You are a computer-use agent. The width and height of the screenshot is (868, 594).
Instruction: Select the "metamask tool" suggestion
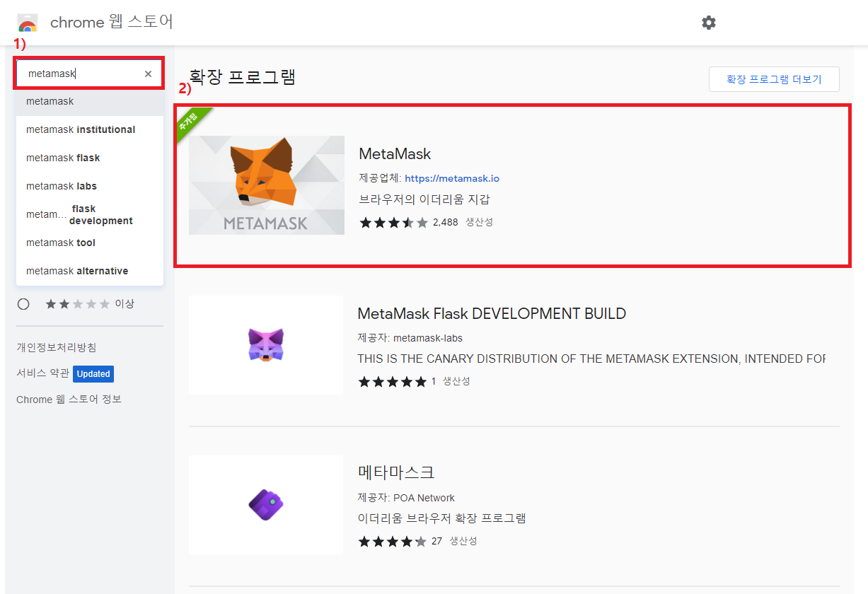(90, 243)
